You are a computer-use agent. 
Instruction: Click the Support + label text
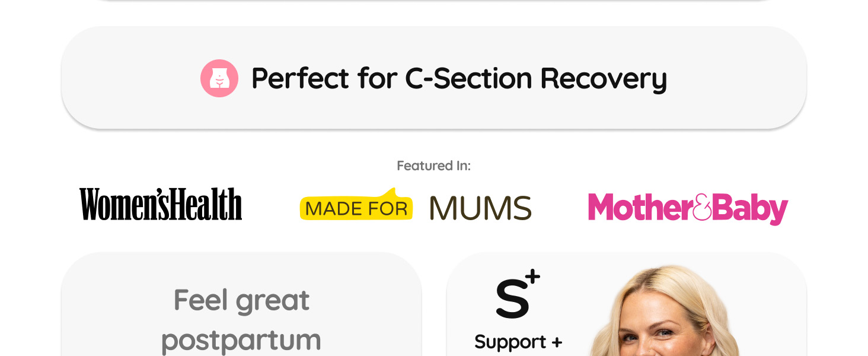point(518,342)
